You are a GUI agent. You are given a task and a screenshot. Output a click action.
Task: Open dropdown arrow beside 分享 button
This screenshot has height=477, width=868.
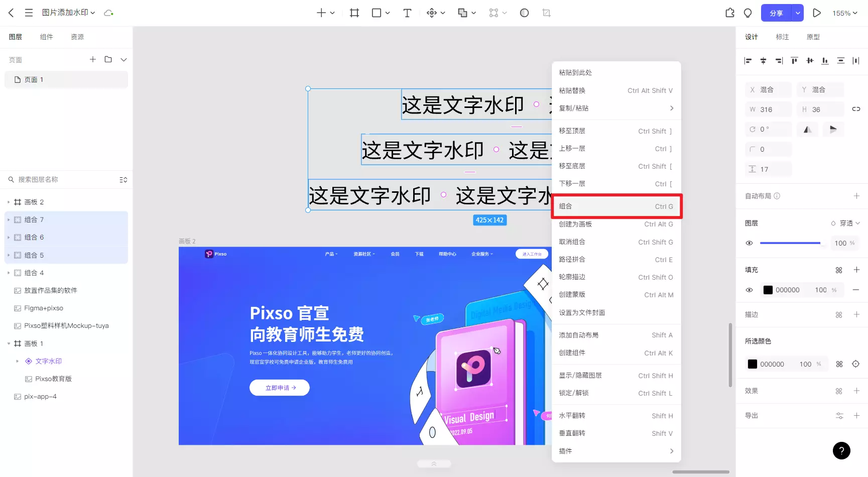798,13
